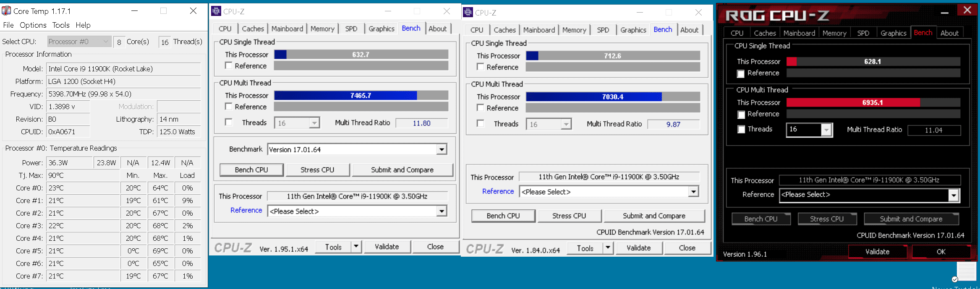This screenshot has height=289, width=980.
Task: Click the red 6935.1 multi thread bar
Action: [x=873, y=102]
